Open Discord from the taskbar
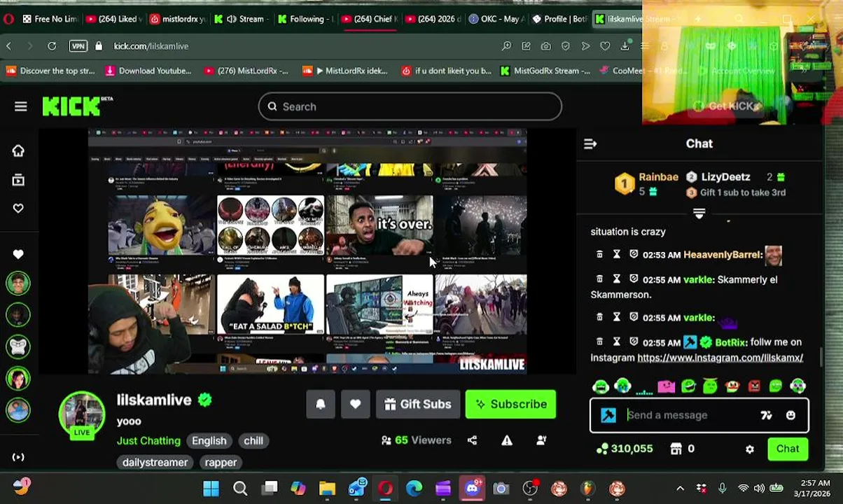 472,489
